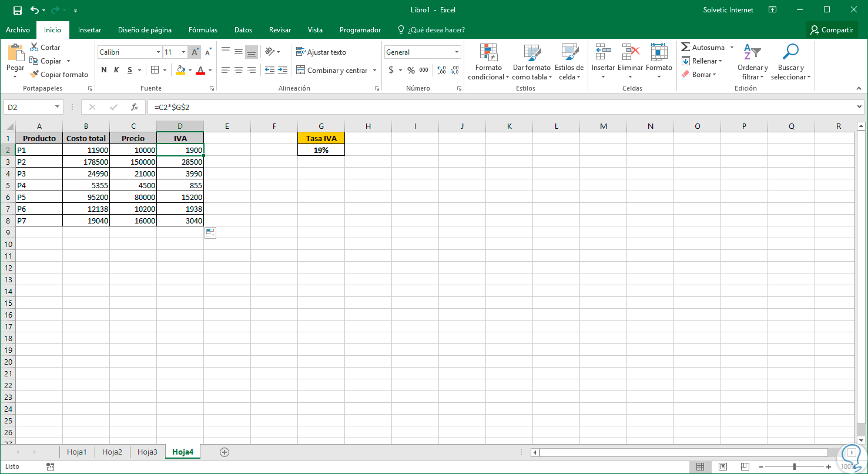The image size is (868, 474).
Task: Click the Combinar y centrar button
Action: (331, 71)
